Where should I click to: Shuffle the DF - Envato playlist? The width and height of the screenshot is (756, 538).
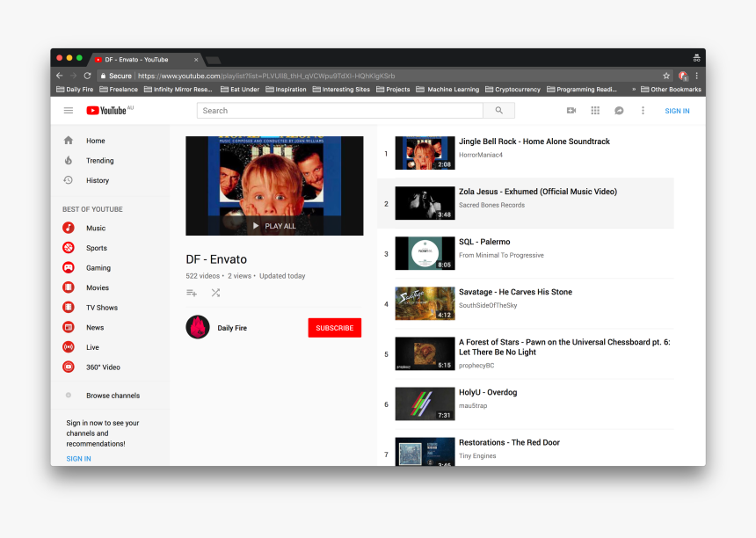(x=215, y=293)
